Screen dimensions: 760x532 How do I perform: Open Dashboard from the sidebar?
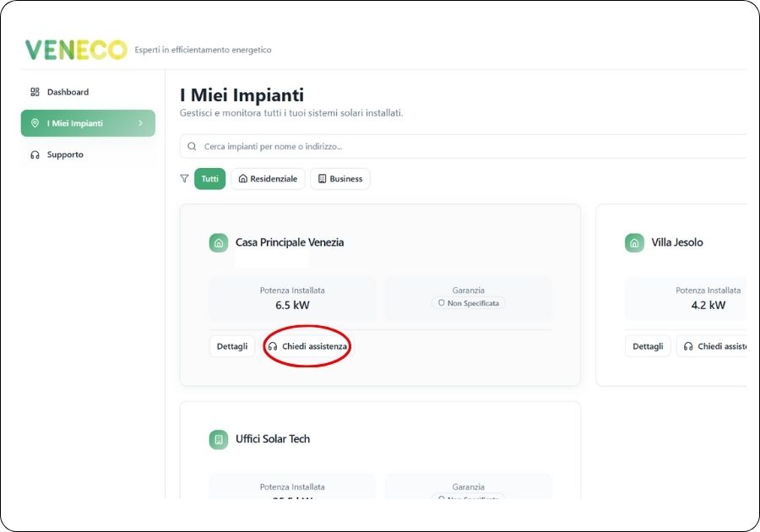(67, 92)
